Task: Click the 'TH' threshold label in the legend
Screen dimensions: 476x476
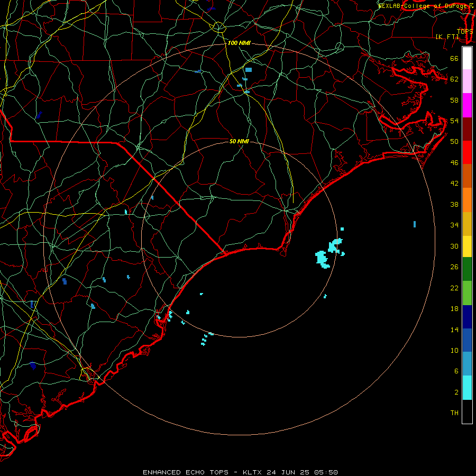Action: (x=454, y=413)
